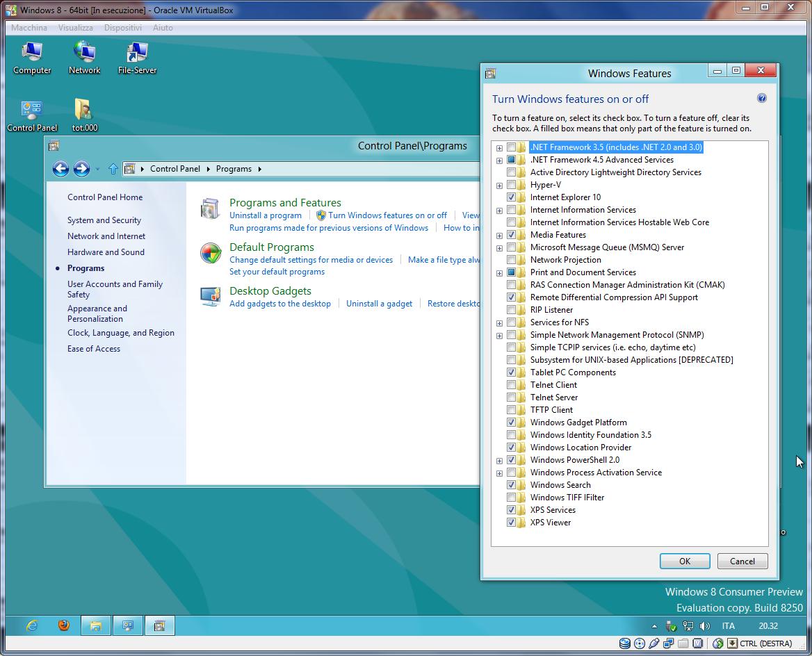Expand the Services for NFS node

coord(499,323)
